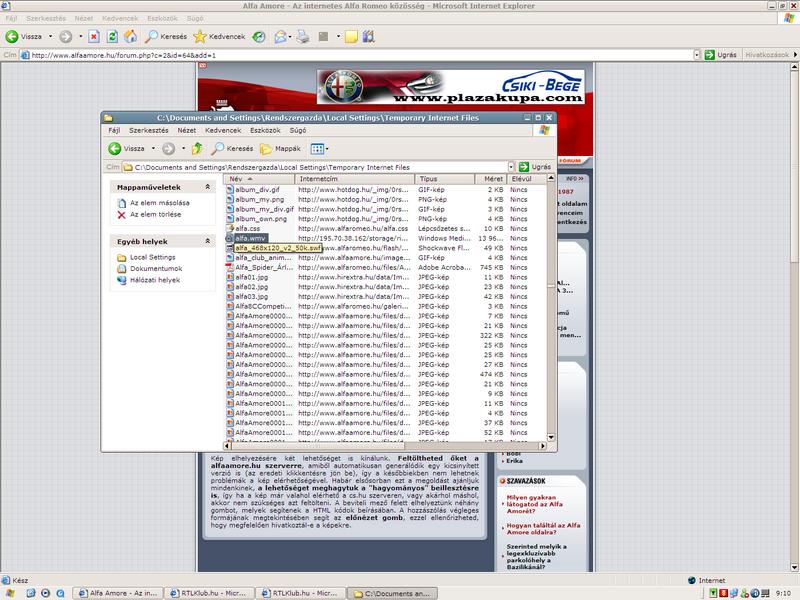Click the IE Home toolbar icon
This screenshot has height=600, width=800.
[x=131, y=37]
